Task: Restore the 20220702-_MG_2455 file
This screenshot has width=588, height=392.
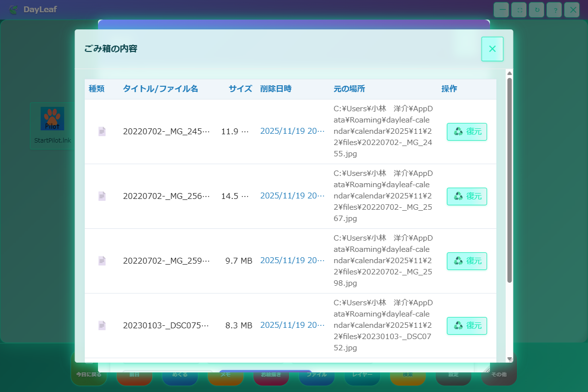Action: pos(466,132)
